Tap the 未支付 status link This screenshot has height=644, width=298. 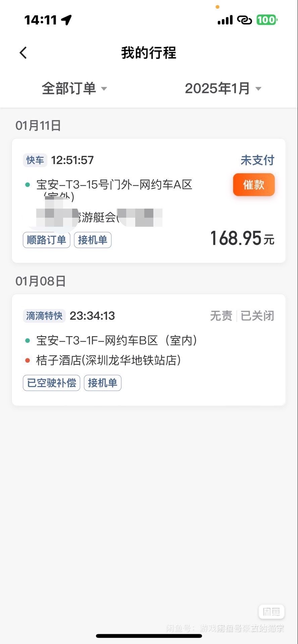pyautogui.click(x=257, y=160)
